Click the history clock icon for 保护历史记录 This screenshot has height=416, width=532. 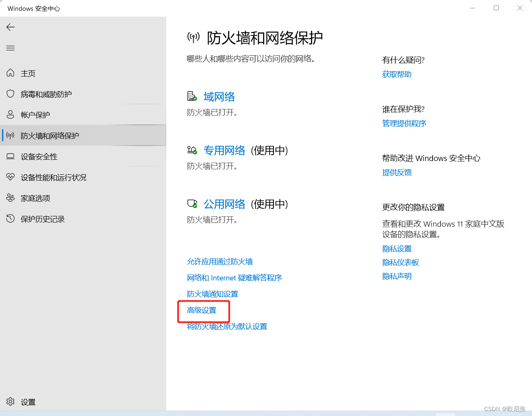[10, 218]
